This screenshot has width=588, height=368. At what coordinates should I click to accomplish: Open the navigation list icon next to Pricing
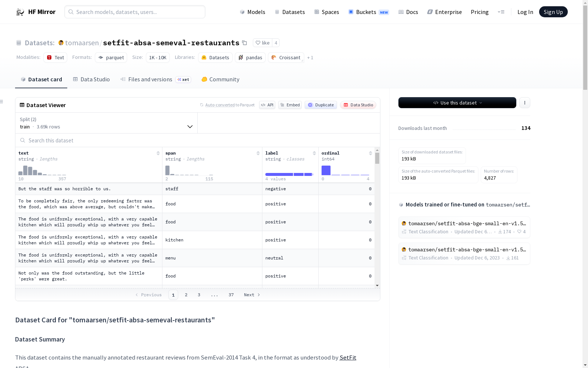501,12
